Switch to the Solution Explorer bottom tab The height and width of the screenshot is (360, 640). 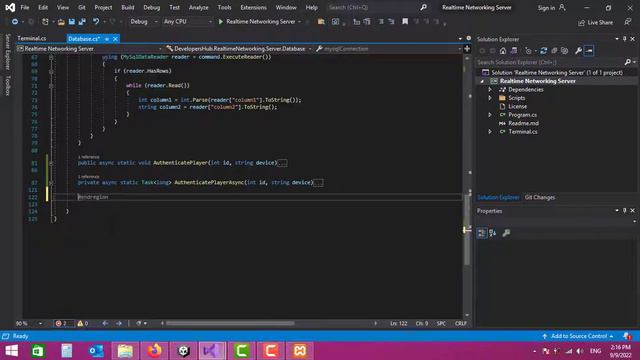click(498, 197)
